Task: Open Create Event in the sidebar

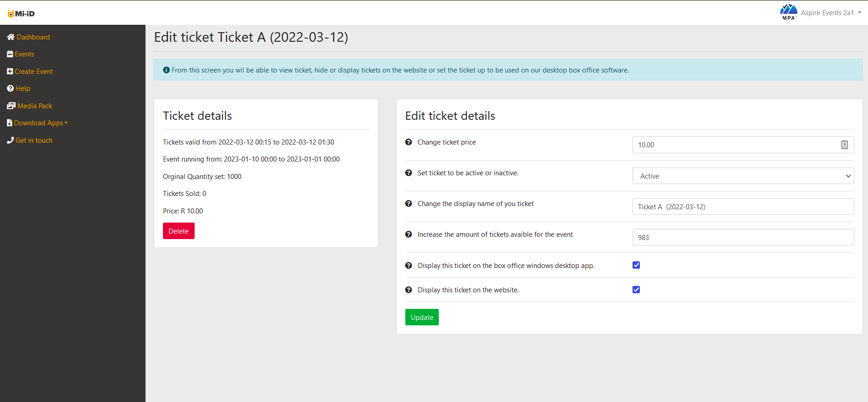Action: 34,72
